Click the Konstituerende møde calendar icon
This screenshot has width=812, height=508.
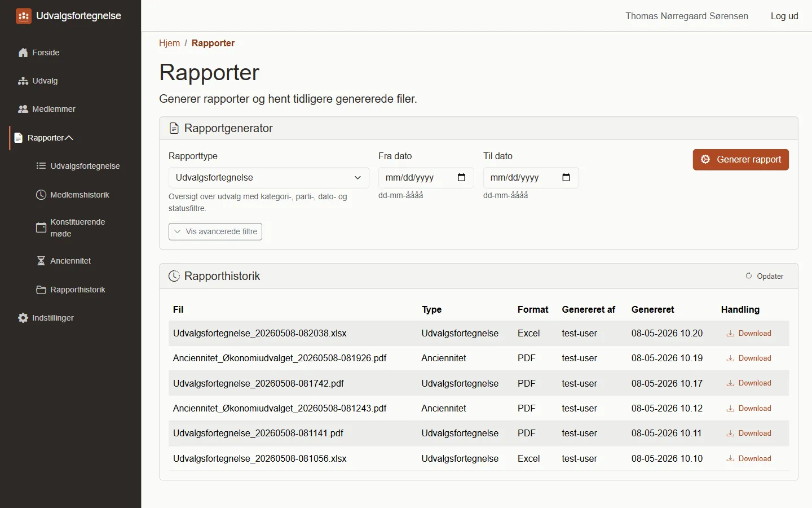coord(41,227)
